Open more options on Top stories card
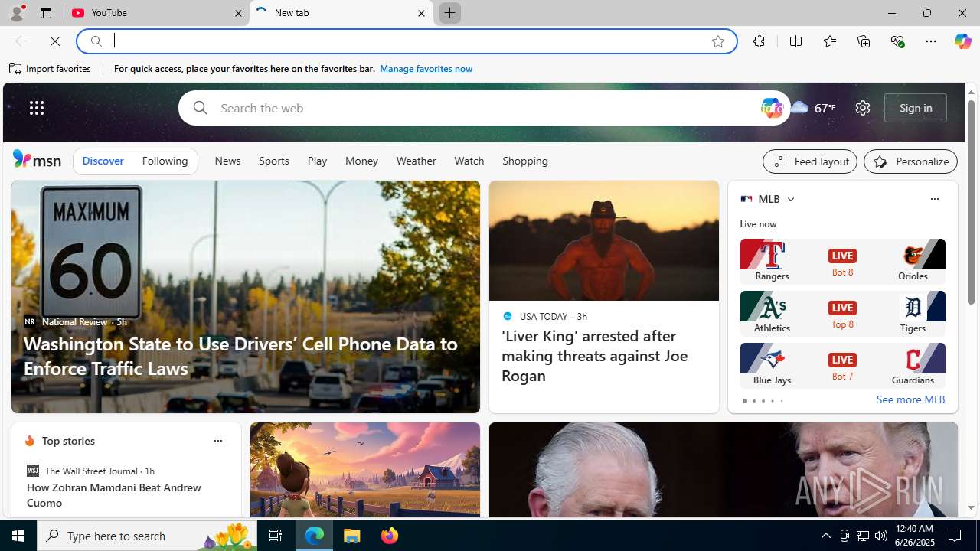Image resolution: width=980 pixels, height=551 pixels. pyautogui.click(x=217, y=441)
